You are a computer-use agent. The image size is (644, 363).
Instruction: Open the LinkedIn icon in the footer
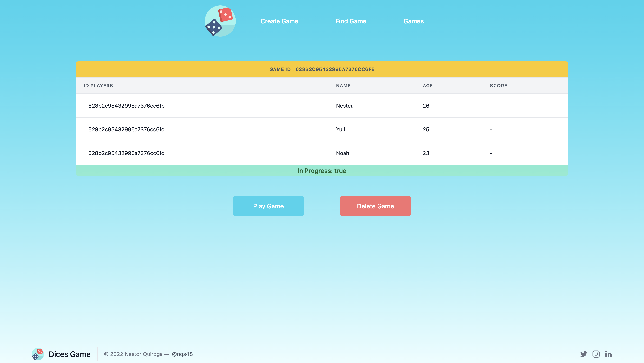click(x=608, y=354)
